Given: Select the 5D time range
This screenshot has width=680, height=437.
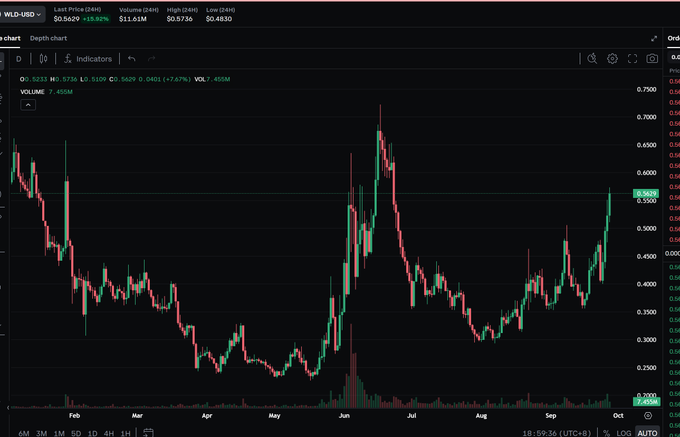Looking at the screenshot, I should [76, 433].
